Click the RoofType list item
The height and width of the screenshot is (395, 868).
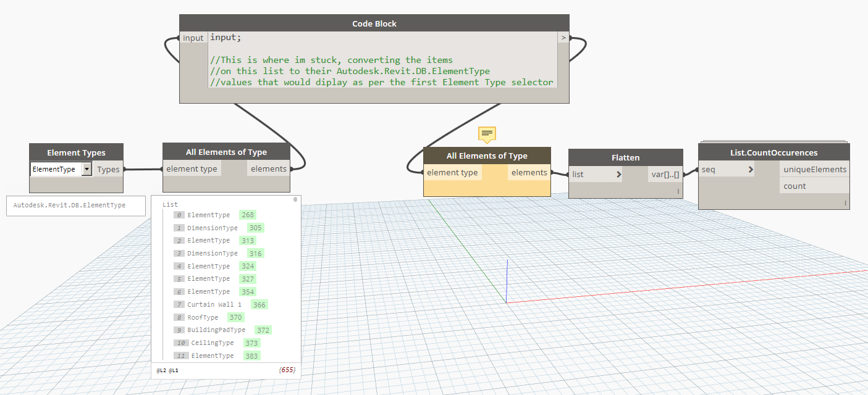[203, 317]
